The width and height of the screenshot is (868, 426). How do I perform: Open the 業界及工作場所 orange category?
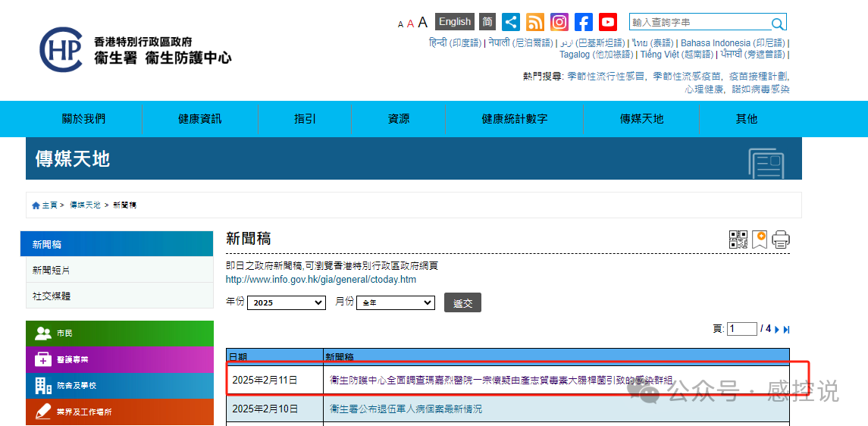120,412
